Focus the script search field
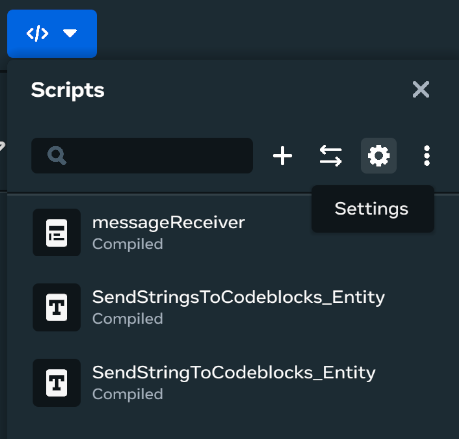This screenshot has width=459, height=439. pos(142,156)
